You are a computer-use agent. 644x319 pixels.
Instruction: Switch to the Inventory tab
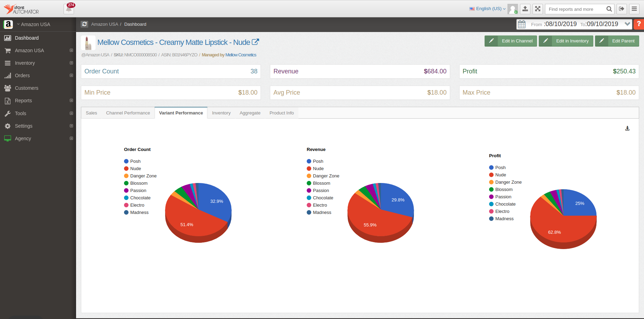pos(221,113)
